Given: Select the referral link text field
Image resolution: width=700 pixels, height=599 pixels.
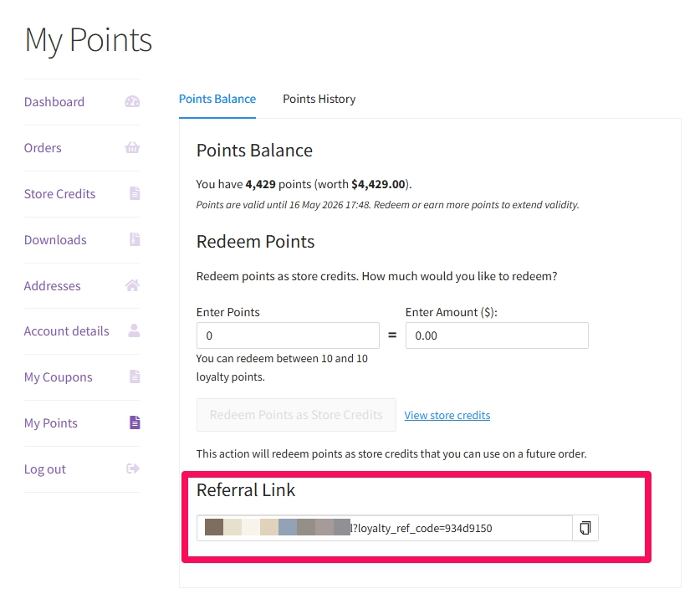Looking at the screenshot, I should coord(385,528).
